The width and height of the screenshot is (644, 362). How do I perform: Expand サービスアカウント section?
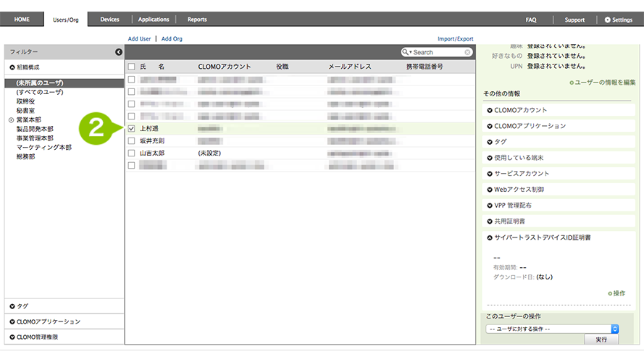tap(490, 174)
